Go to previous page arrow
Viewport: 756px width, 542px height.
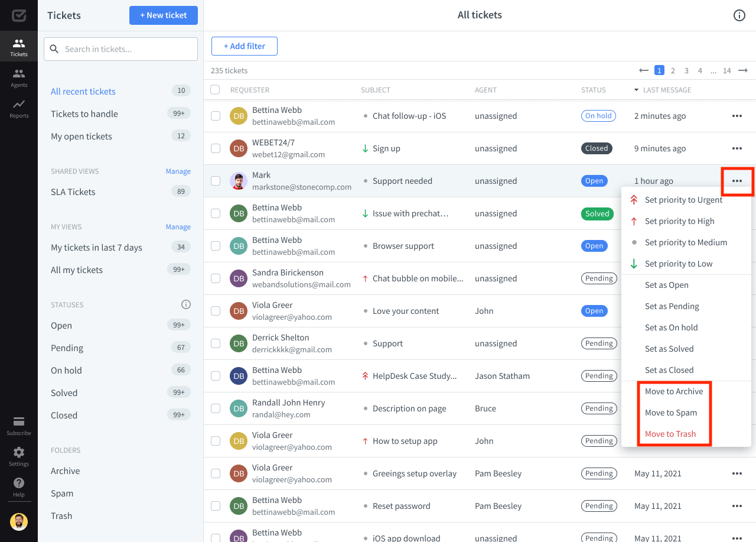point(644,70)
